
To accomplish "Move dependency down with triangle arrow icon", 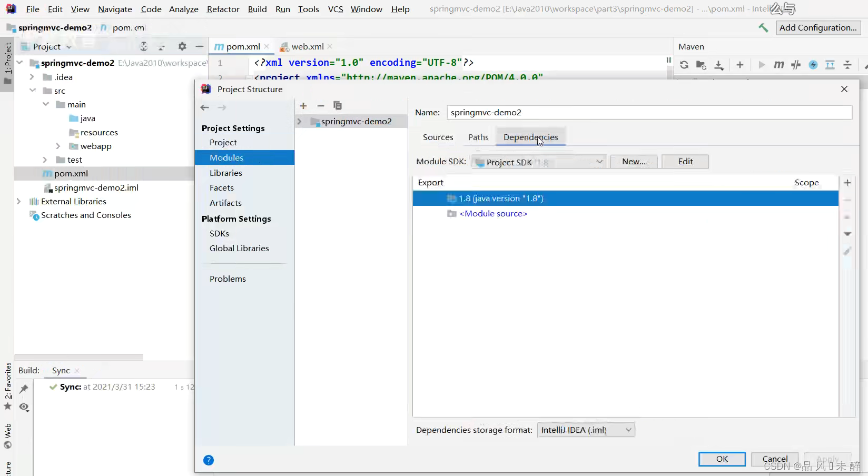I will 847,234.
